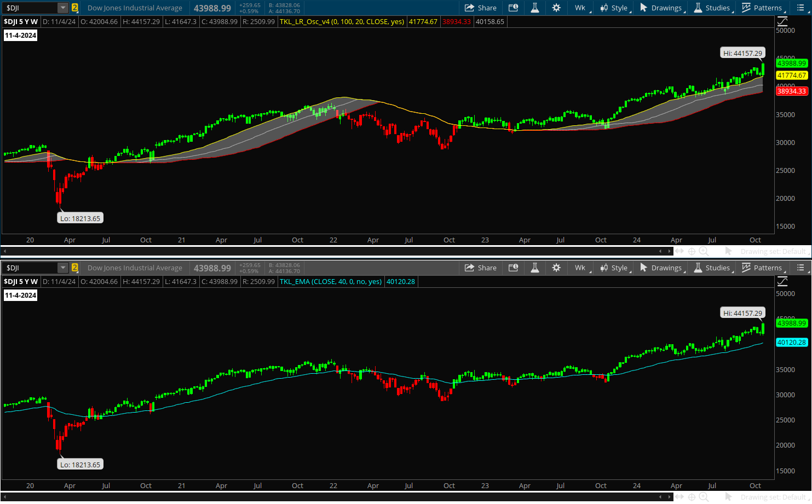The image size is (812, 504).
Task: Click TKL_LR_Osc_v4 study label
Action: pyautogui.click(x=342, y=21)
